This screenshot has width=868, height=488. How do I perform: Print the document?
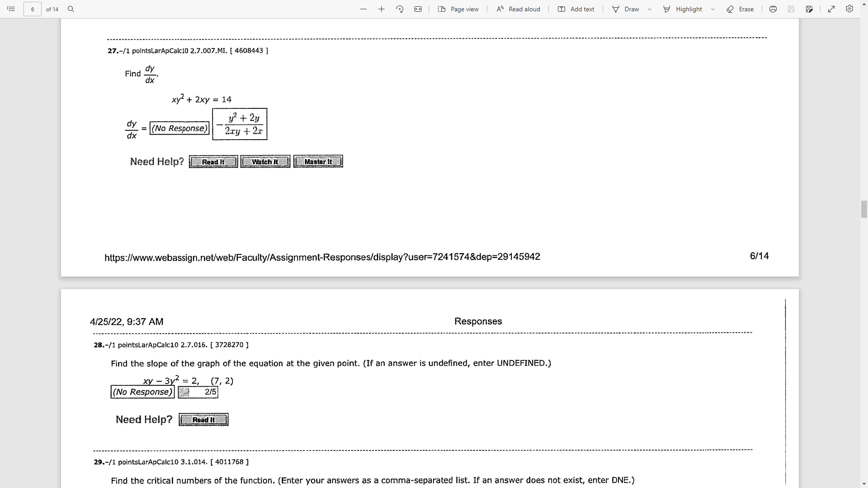tap(773, 9)
